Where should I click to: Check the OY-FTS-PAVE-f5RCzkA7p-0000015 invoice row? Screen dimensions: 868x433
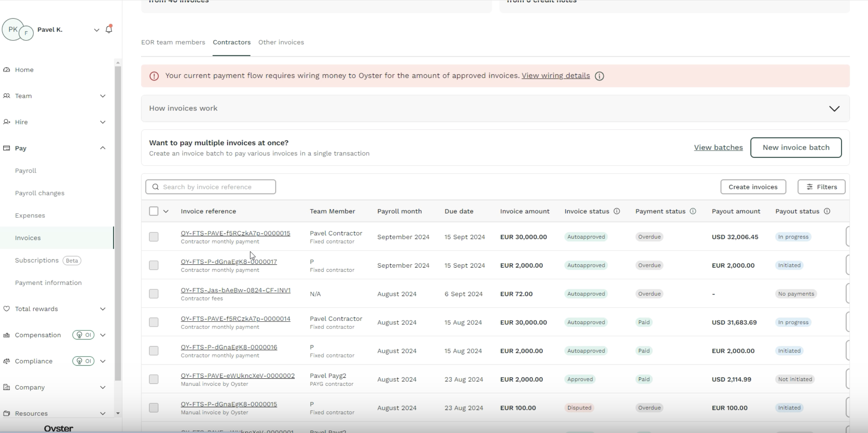coord(154,237)
